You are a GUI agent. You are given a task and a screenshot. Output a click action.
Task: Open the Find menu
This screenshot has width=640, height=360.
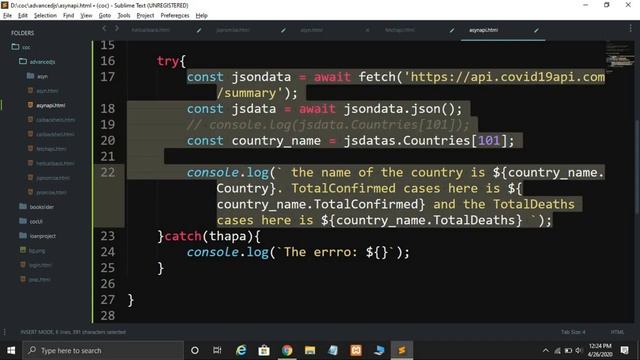(68, 16)
